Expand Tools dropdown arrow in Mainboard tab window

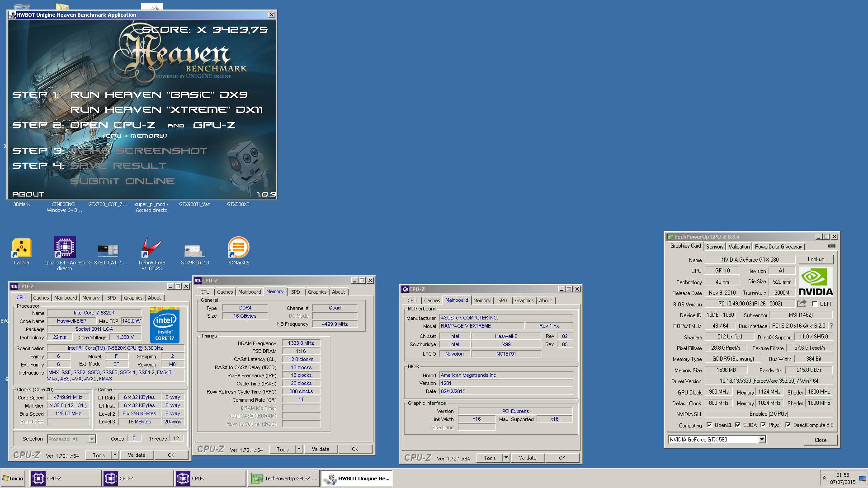(506, 458)
